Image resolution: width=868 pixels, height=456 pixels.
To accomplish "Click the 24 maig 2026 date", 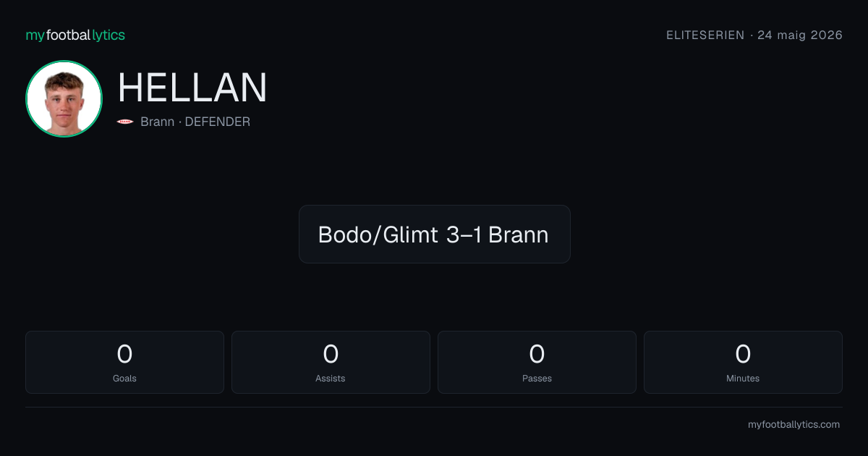I will pyautogui.click(x=800, y=35).
